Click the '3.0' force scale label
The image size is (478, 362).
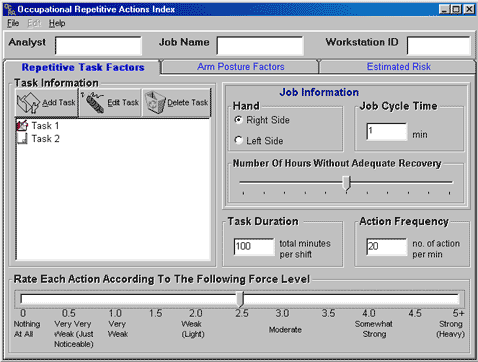click(282, 313)
